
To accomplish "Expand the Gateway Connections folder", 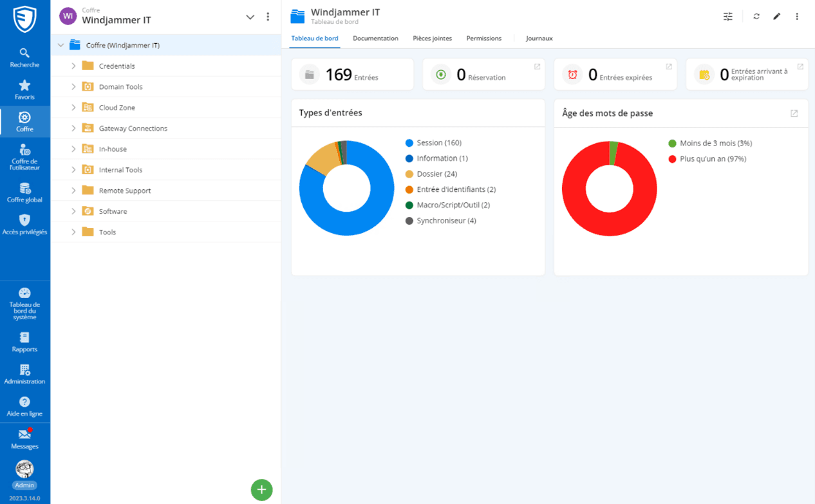I will click(x=73, y=129).
